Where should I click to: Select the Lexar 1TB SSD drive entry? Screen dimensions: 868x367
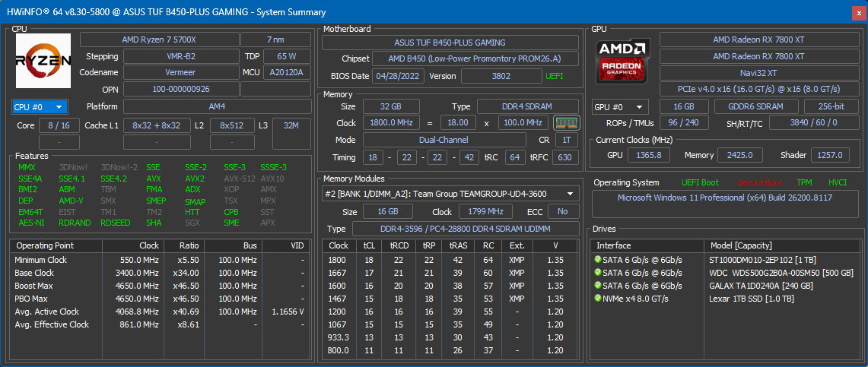point(752,299)
